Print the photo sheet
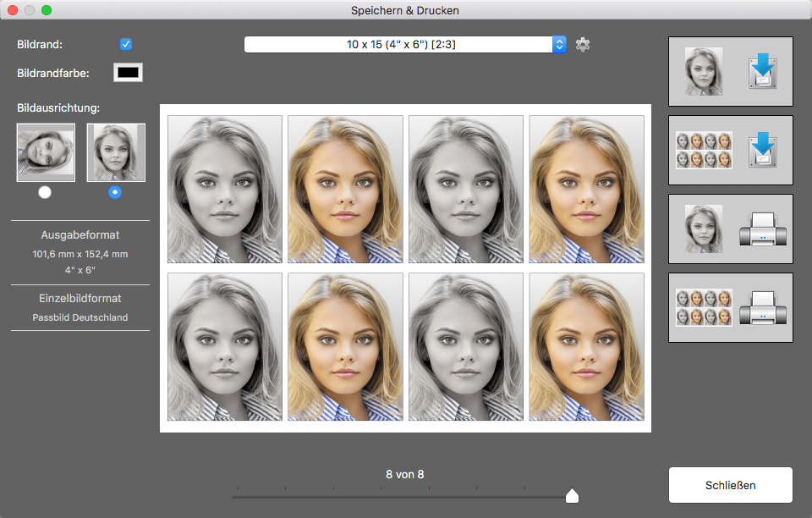812x518 pixels. pyautogui.click(x=731, y=308)
